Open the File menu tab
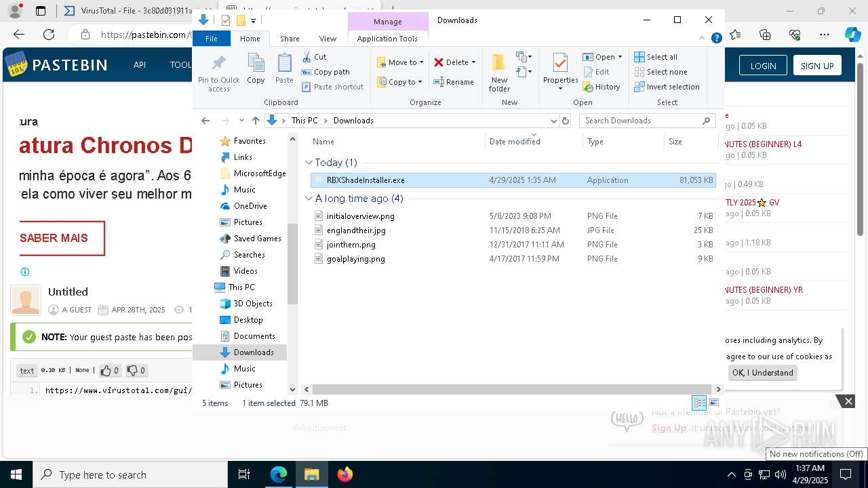The height and width of the screenshot is (488, 868). coord(212,39)
